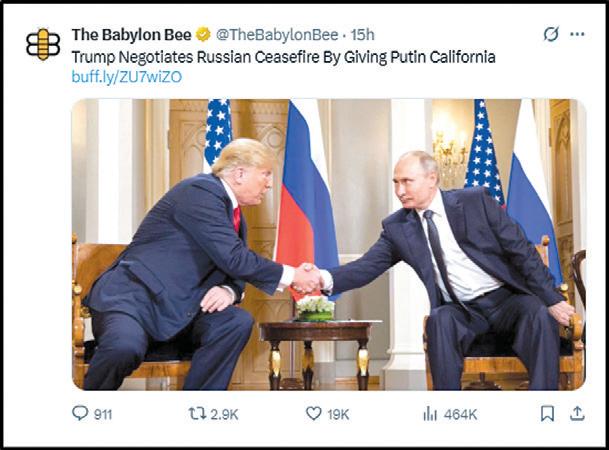Open The Babylon Bee profile avatar
The height and width of the screenshot is (450, 609).
(x=43, y=44)
